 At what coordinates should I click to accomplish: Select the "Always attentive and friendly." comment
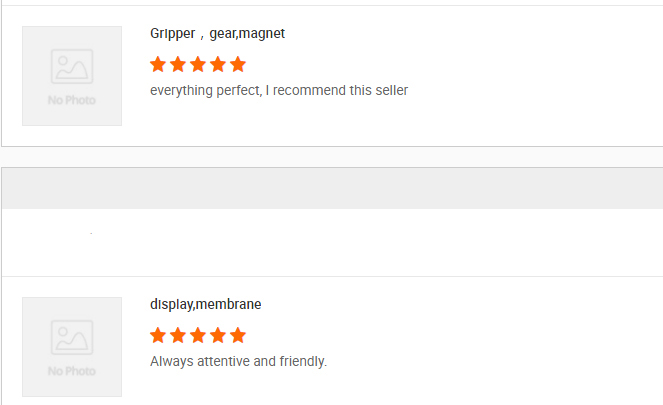click(238, 361)
